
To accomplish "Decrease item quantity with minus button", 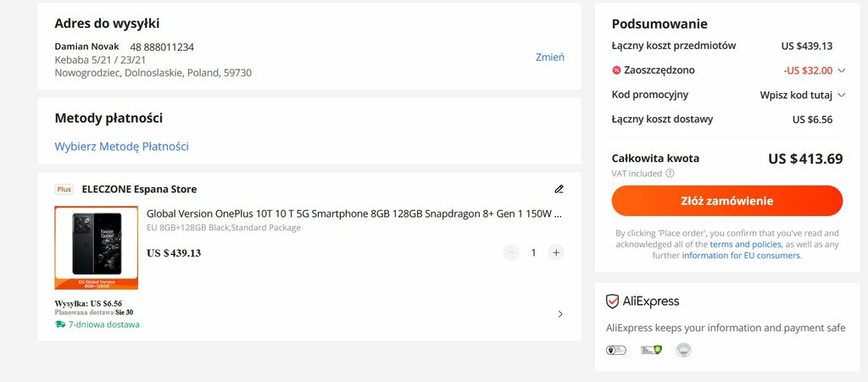I will pyautogui.click(x=511, y=252).
